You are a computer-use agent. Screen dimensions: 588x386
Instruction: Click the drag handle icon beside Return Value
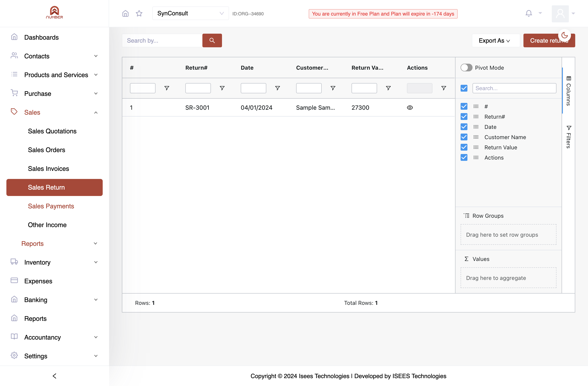476,147
